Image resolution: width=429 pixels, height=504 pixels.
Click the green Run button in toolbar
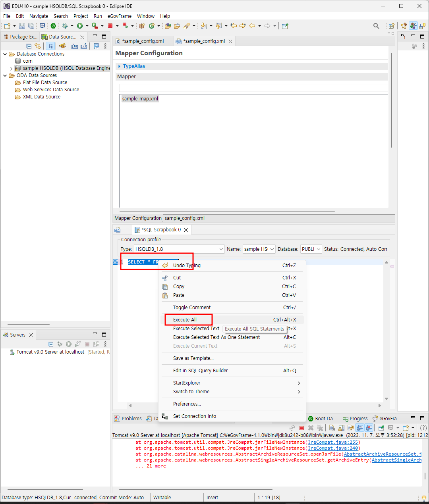click(x=80, y=26)
